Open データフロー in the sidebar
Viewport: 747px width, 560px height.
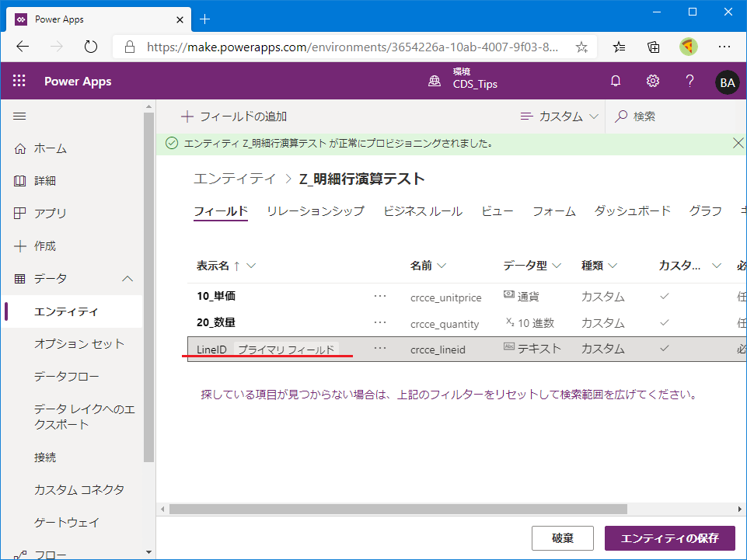(67, 377)
